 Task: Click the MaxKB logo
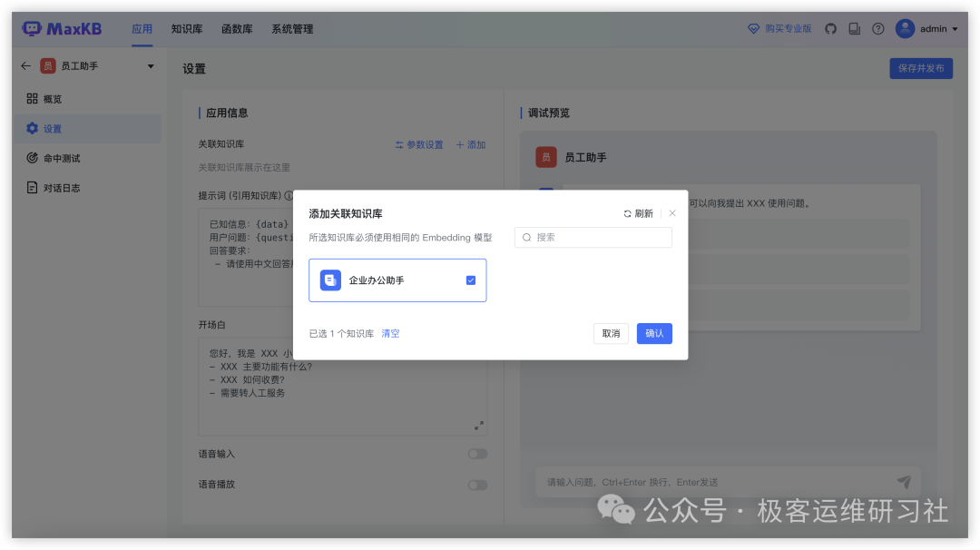pyautogui.click(x=62, y=29)
